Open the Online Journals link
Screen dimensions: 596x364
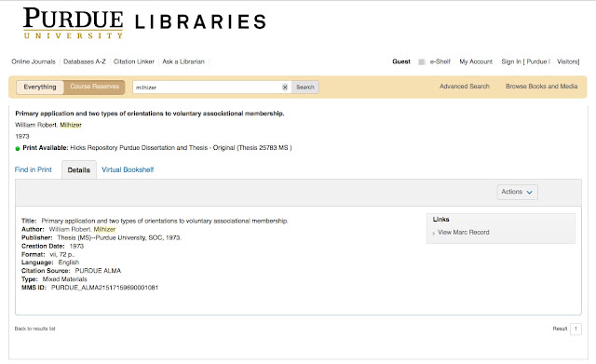tap(34, 61)
